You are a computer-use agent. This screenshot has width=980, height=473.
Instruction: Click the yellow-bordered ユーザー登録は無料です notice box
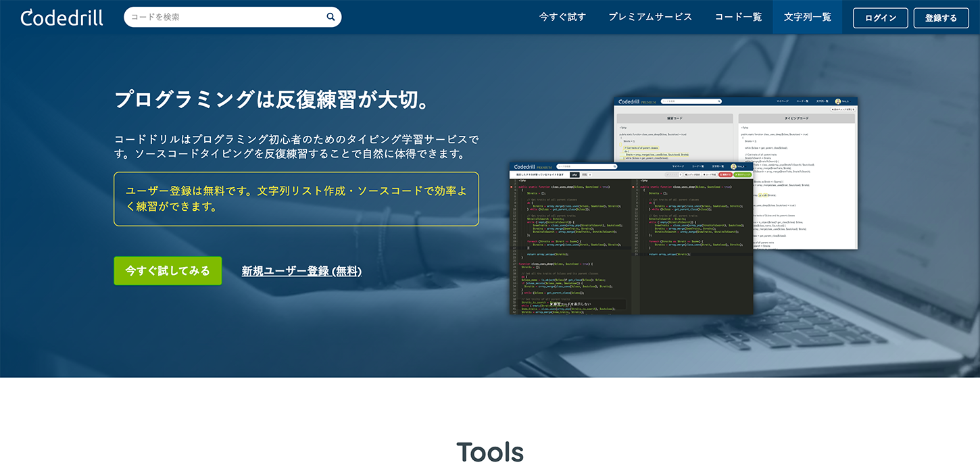pyautogui.click(x=296, y=199)
